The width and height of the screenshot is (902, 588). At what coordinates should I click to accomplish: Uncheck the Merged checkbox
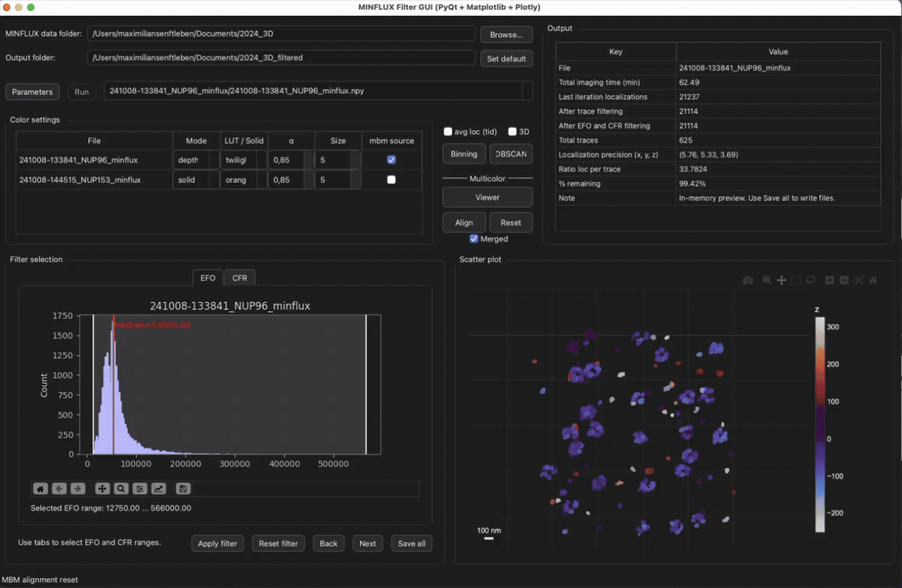474,239
